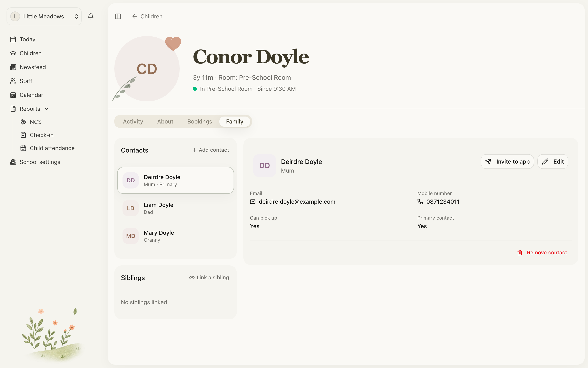This screenshot has width=588, height=368.
Task: Click the deirdre.doyle@example.com email text
Action: coord(297,202)
